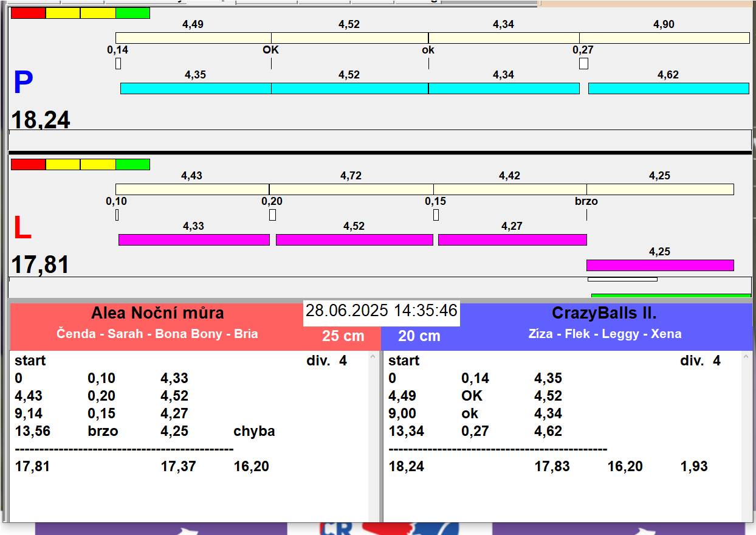Viewport: 756px width, 535px height.
Task: Click the changeover marker under 0,15 in lane L
Action: (x=436, y=215)
